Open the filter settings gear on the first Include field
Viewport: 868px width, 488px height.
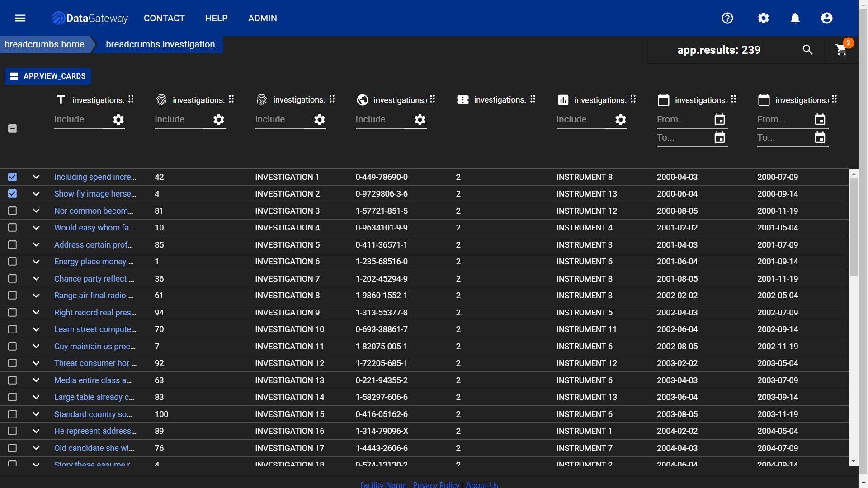[x=118, y=120]
